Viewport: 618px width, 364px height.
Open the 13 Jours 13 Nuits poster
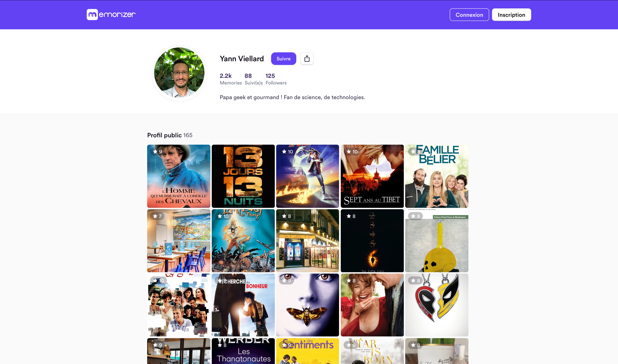(243, 176)
